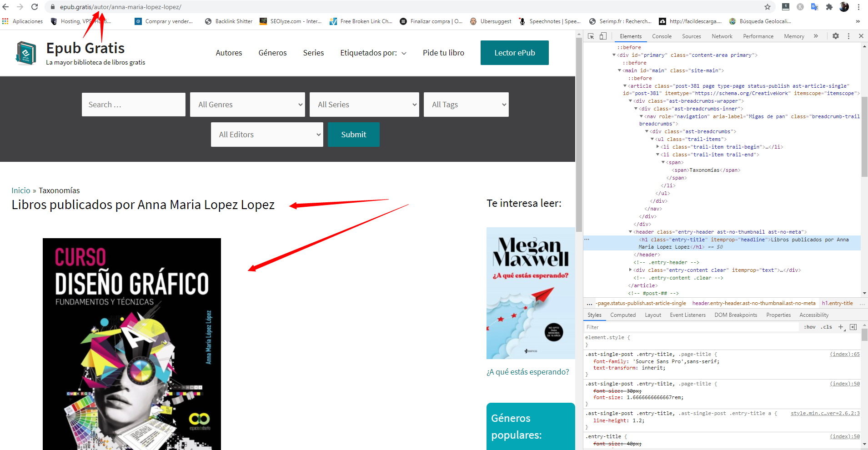
Task: Bookmark this page with the star icon
Action: click(x=768, y=7)
